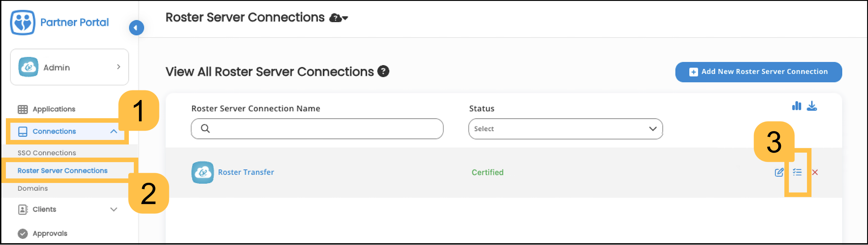868x245 pixels.
Task: Collapse the Connections section
Action: 114,131
